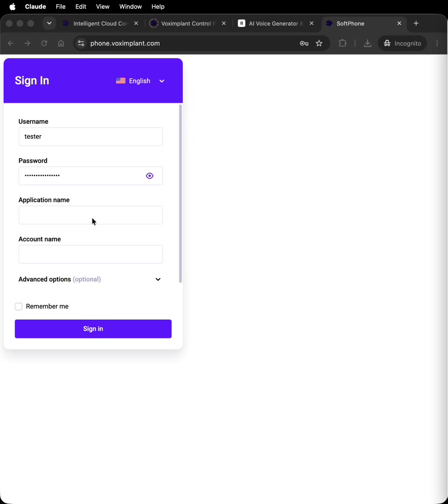Open the Edit menu
Screen dimensions: 448x504
[81, 7]
